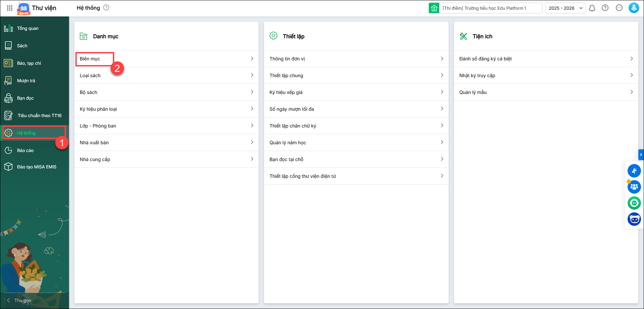Expand the blue side panel arrow tab
Image resolution: width=644 pixels, height=309 pixels.
(x=641, y=155)
